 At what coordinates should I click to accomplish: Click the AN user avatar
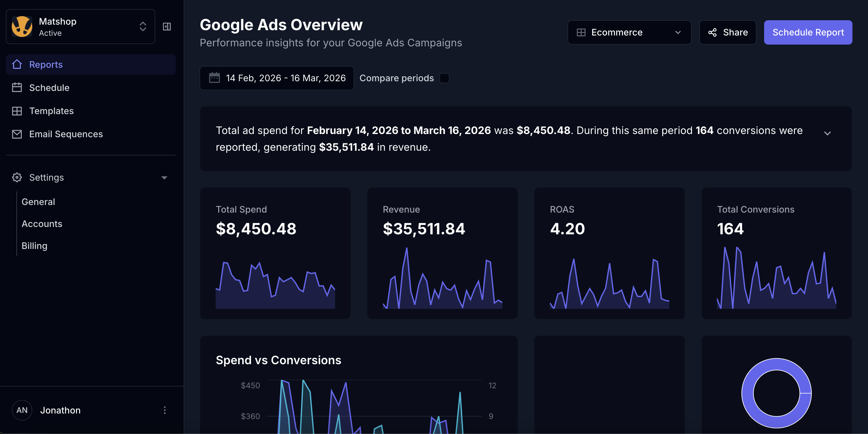tap(22, 410)
